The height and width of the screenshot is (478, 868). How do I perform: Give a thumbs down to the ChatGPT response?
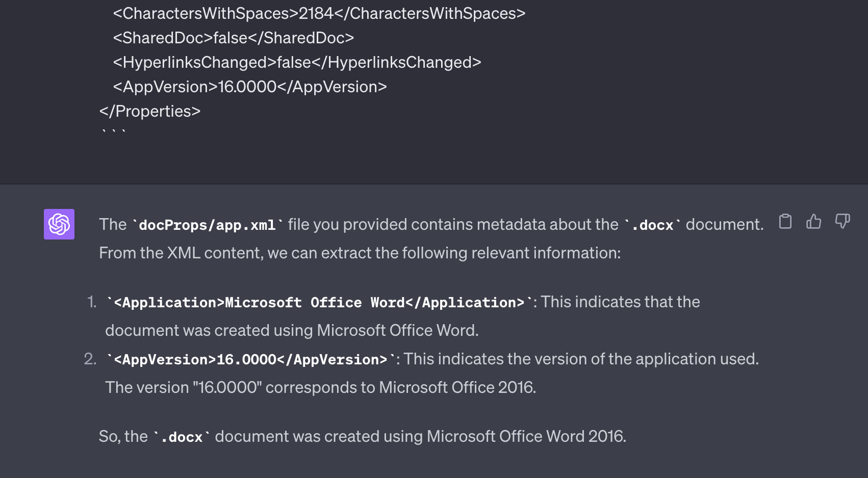coord(843,222)
